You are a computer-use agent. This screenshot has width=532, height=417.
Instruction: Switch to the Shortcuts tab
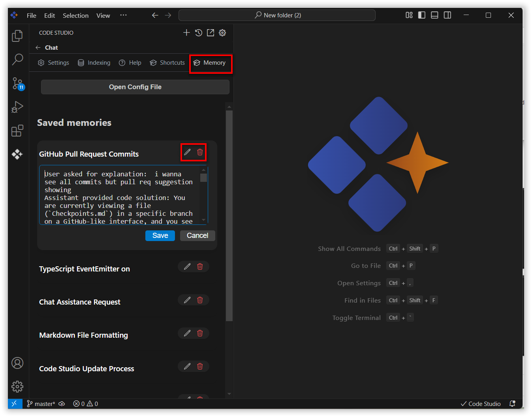[167, 63]
